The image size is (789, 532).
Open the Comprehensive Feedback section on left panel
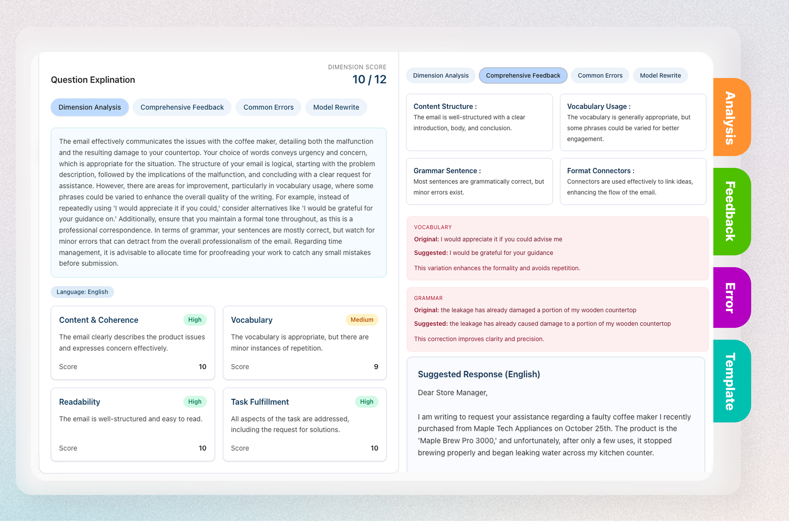click(x=182, y=107)
